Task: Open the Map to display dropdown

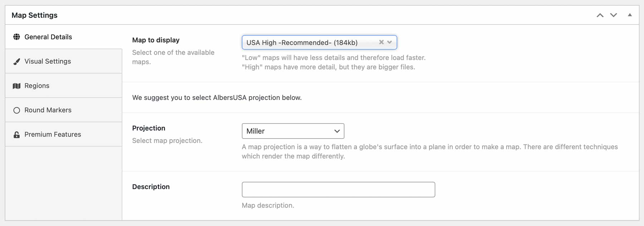Action: (390, 42)
